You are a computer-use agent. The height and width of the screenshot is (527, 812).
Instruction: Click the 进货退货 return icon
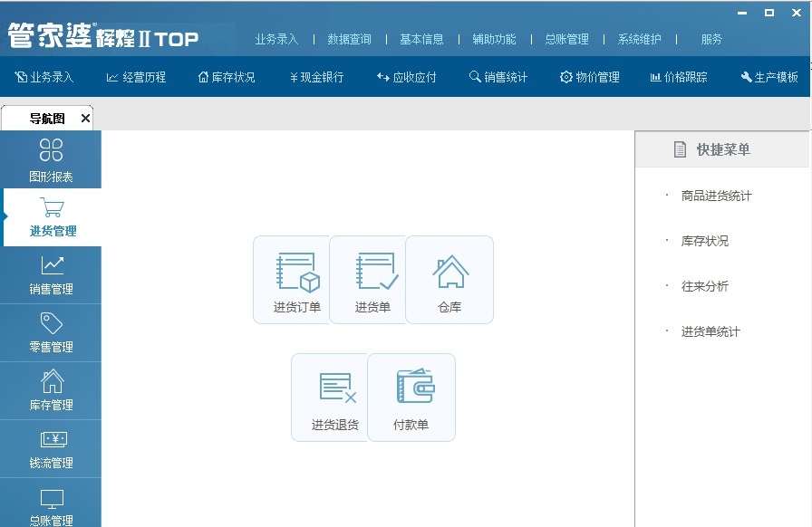[330, 397]
